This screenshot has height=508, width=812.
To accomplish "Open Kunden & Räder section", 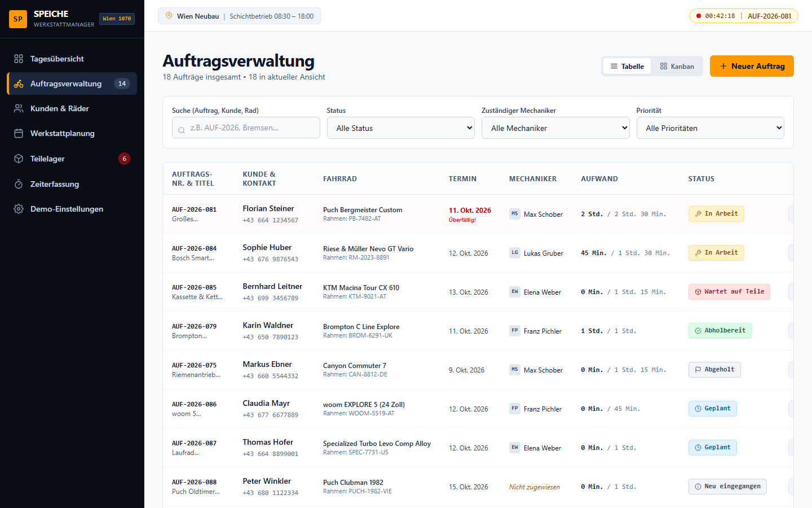I will click(72, 108).
